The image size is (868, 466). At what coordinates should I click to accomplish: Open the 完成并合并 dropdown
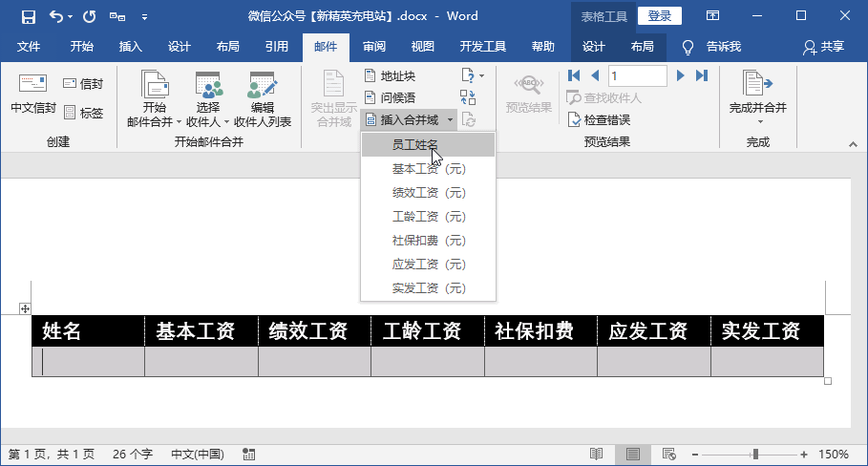tap(758, 97)
